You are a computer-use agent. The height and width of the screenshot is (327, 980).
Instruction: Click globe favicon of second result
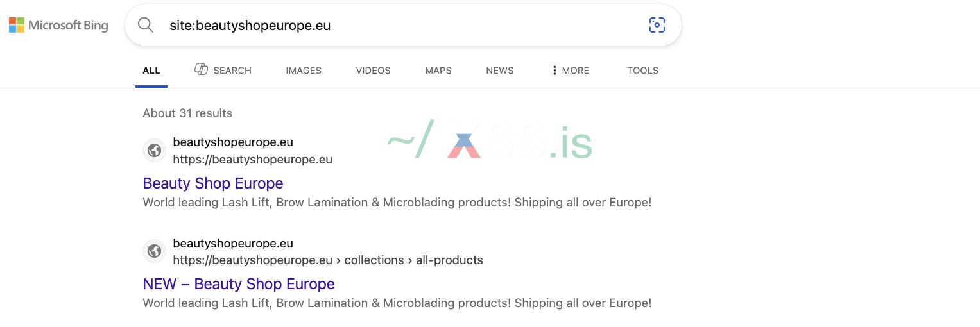(154, 251)
